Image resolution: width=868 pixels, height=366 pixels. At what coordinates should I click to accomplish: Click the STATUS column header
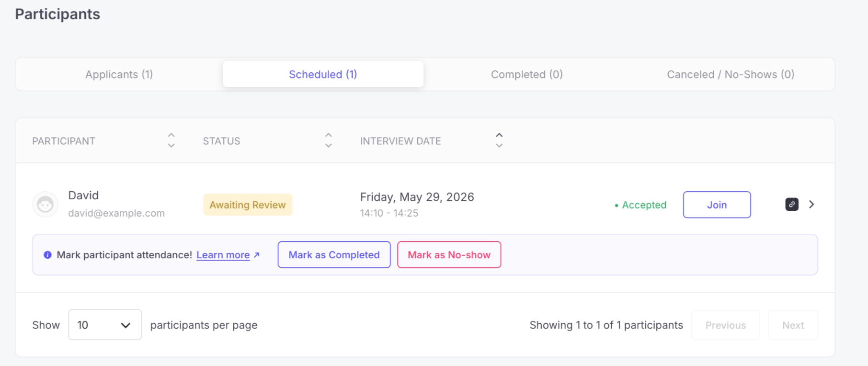(221, 141)
